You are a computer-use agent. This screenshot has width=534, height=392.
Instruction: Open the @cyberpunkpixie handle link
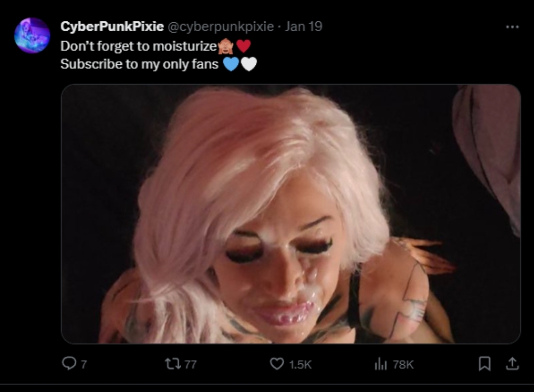[x=221, y=27]
